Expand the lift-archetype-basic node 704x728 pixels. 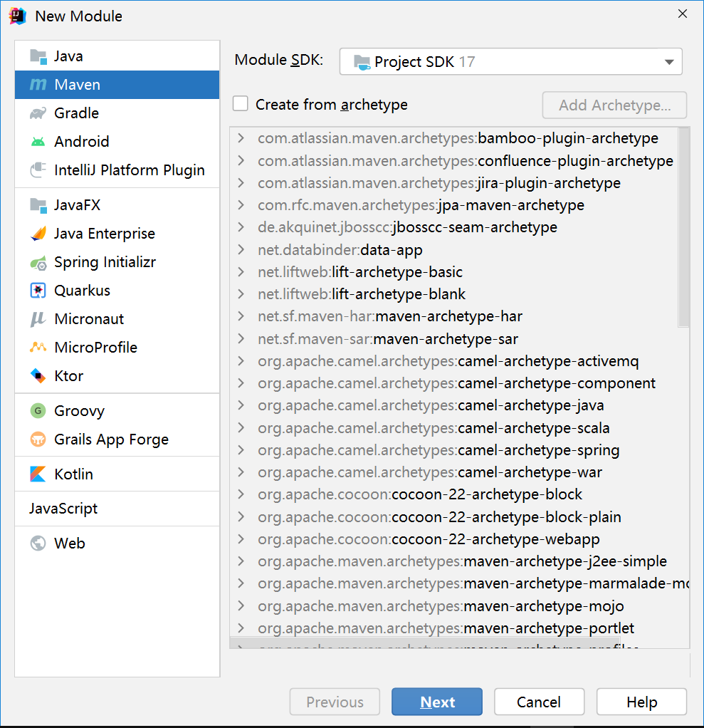tap(241, 271)
